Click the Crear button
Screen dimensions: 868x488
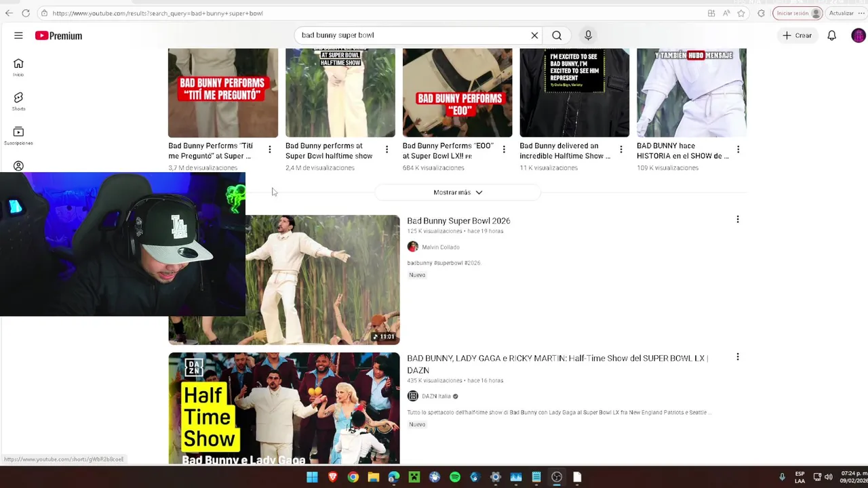(797, 35)
